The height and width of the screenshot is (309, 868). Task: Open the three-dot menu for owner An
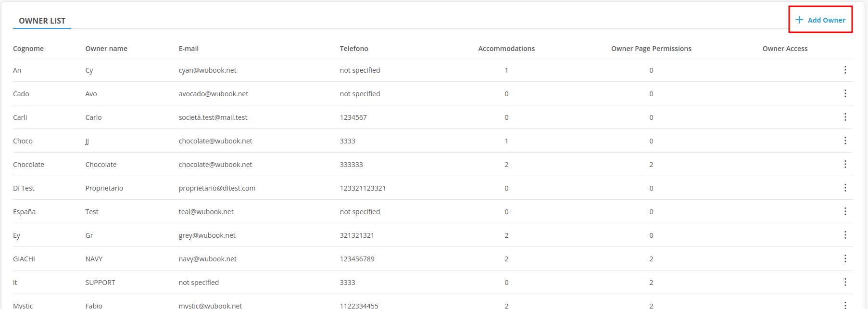[845, 70]
